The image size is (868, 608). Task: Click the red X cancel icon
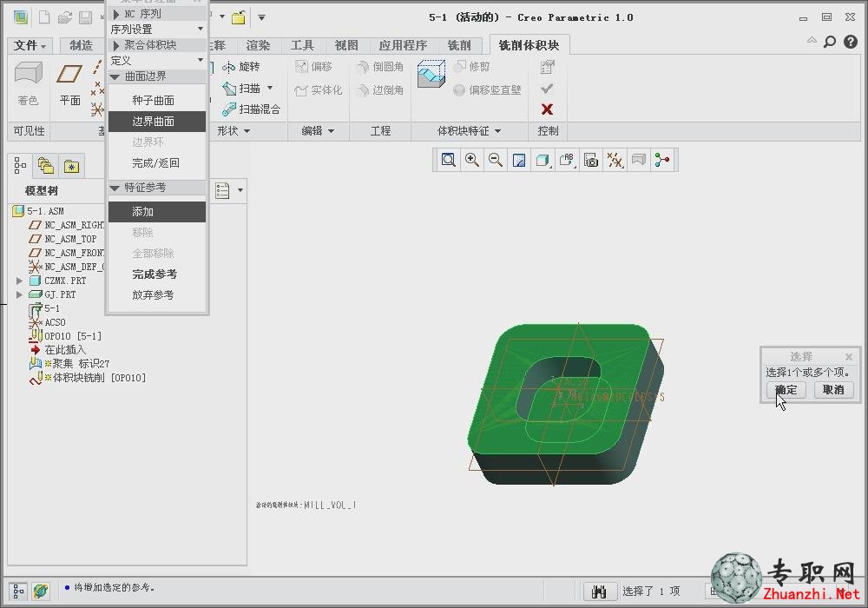(x=547, y=109)
